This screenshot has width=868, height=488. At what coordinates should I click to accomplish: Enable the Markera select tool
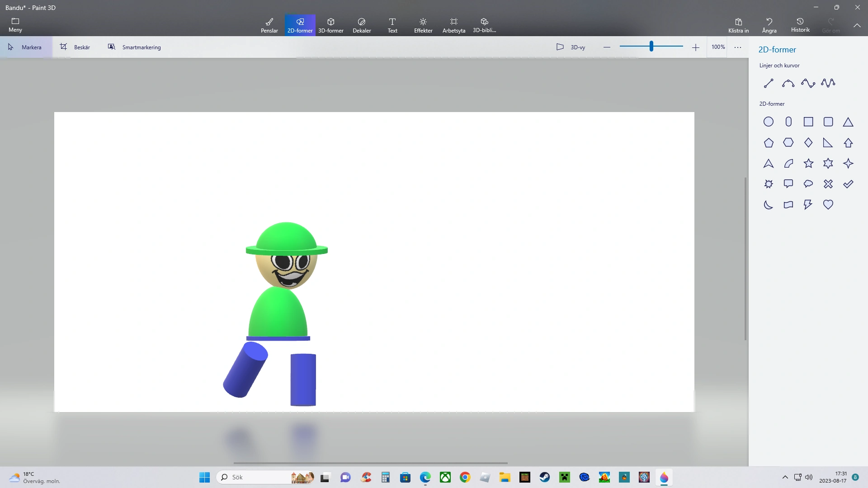click(25, 47)
